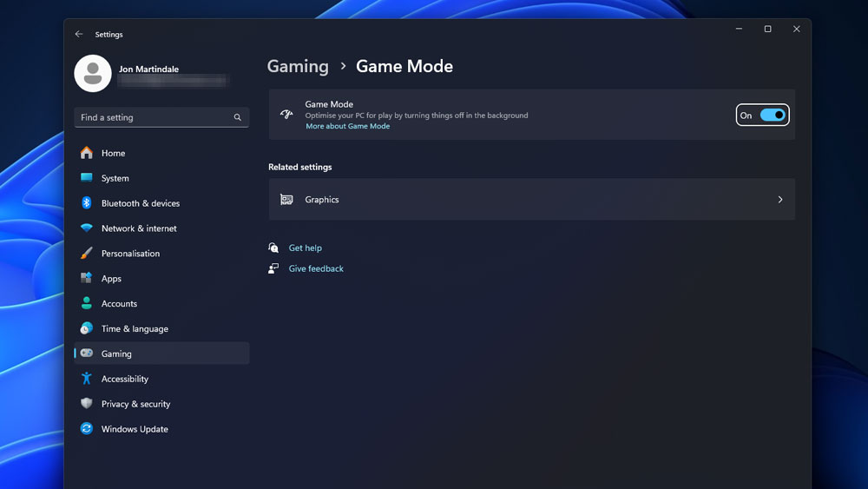Click the Home house icon in sidebar

point(86,153)
